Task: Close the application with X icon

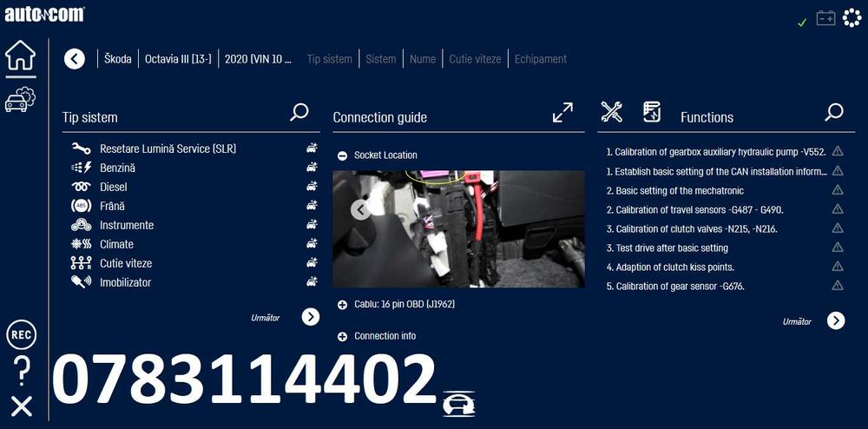Action: 22,407
